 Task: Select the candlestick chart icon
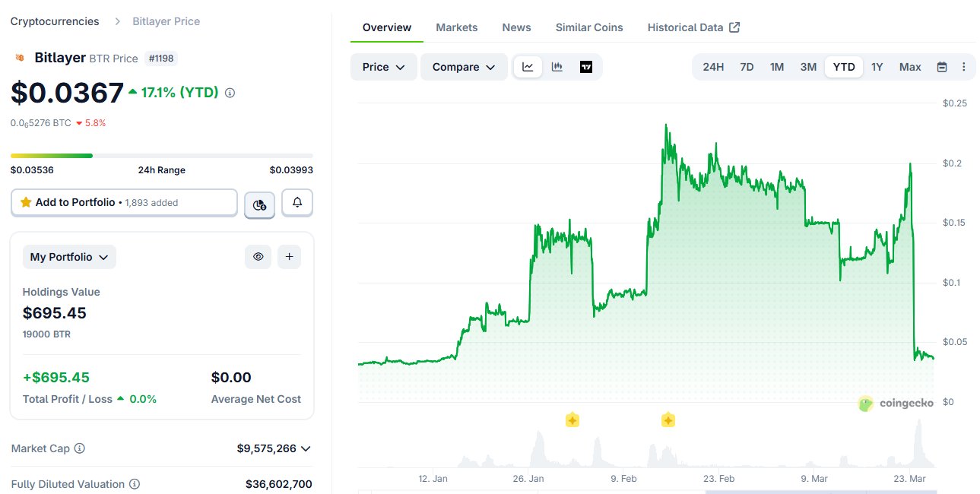point(557,67)
